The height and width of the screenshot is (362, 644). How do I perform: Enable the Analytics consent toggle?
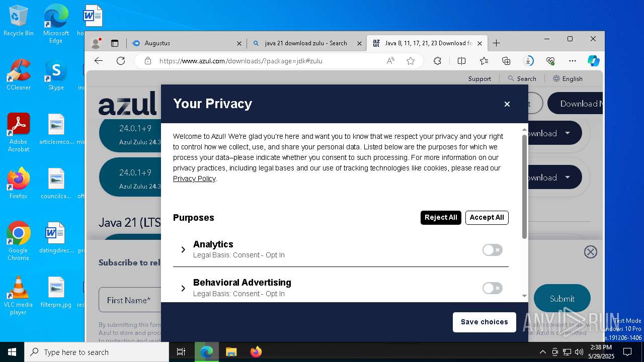(x=492, y=250)
